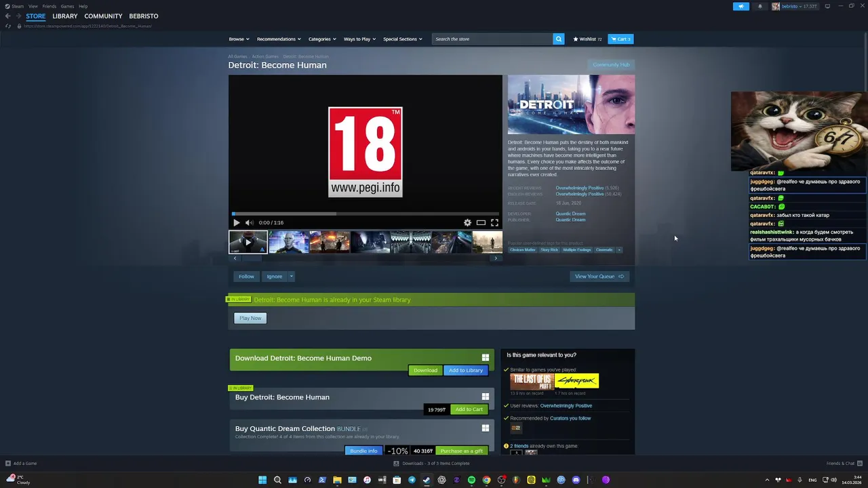Image resolution: width=868 pixels, height=488 pixels.
Task: Open the Cart
Action: pos(620,39)
